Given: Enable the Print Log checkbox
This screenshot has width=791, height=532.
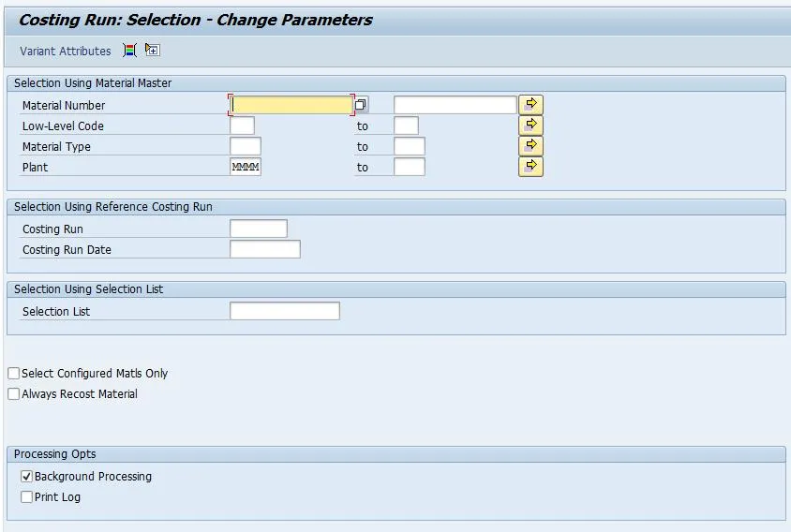Looking at the screenshot, I should point(27,496).
